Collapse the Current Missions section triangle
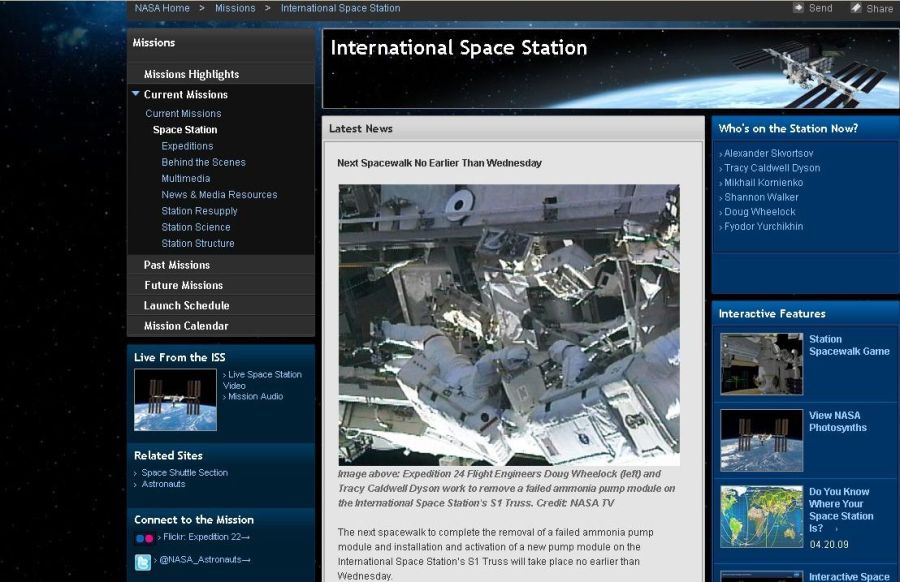 135,93
